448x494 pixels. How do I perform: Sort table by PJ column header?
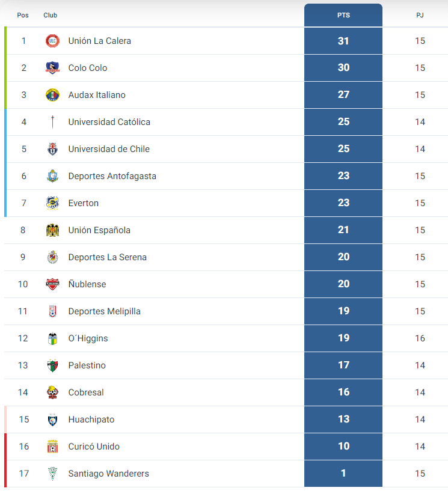click(x=420, y=15)
